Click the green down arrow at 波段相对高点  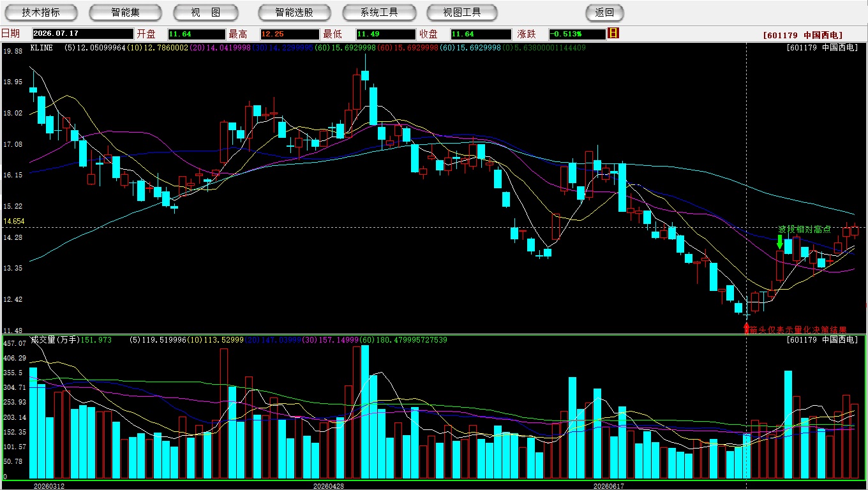[779, 242]
